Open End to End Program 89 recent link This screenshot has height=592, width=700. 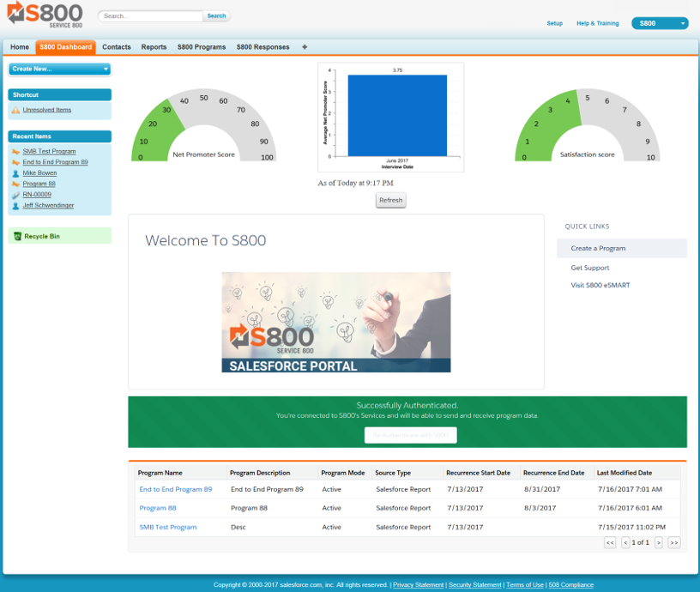point(56,162)
